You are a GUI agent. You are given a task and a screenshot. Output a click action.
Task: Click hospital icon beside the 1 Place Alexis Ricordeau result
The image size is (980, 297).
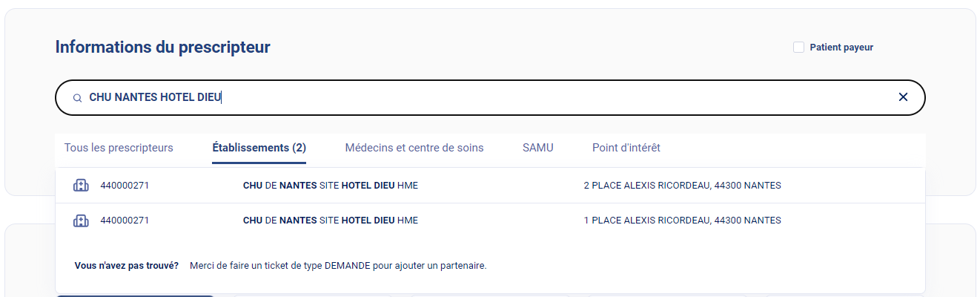(81, 221)
